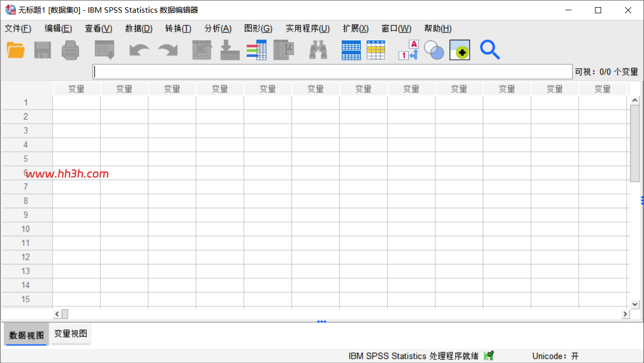The image size is (644, 363).
Task: Click the cell editor input bar
Action: [332, 72]
